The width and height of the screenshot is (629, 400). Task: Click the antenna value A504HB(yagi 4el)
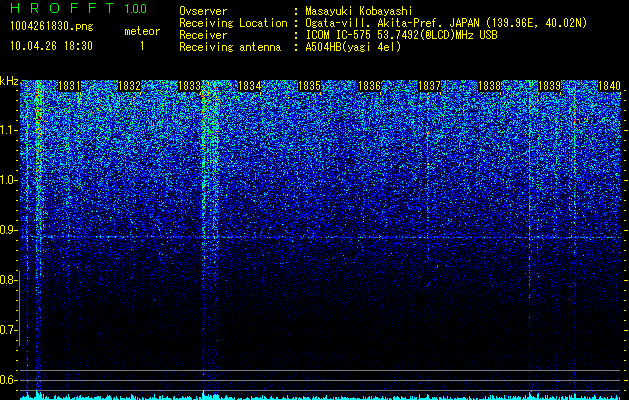pyautogui.click(x=353, y=47)
